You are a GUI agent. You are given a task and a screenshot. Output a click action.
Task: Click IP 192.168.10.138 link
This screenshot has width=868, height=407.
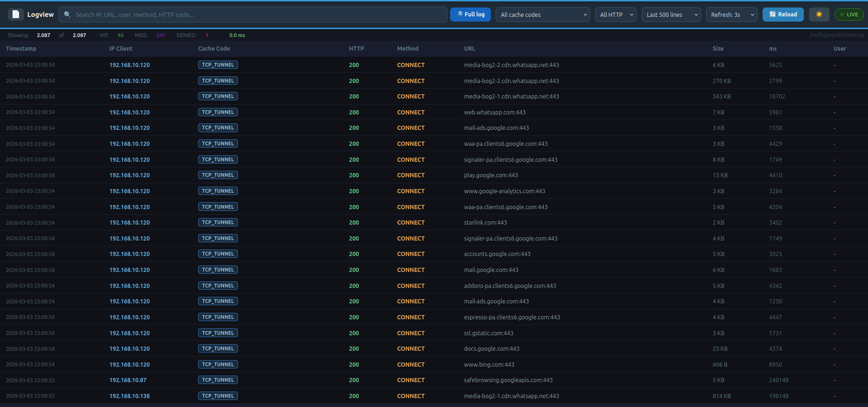click(130, 396)
